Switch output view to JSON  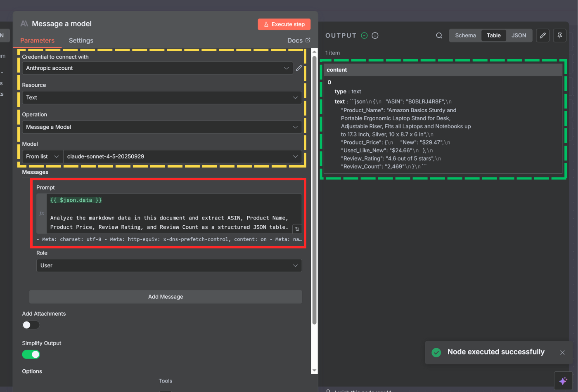pos(519,35)
